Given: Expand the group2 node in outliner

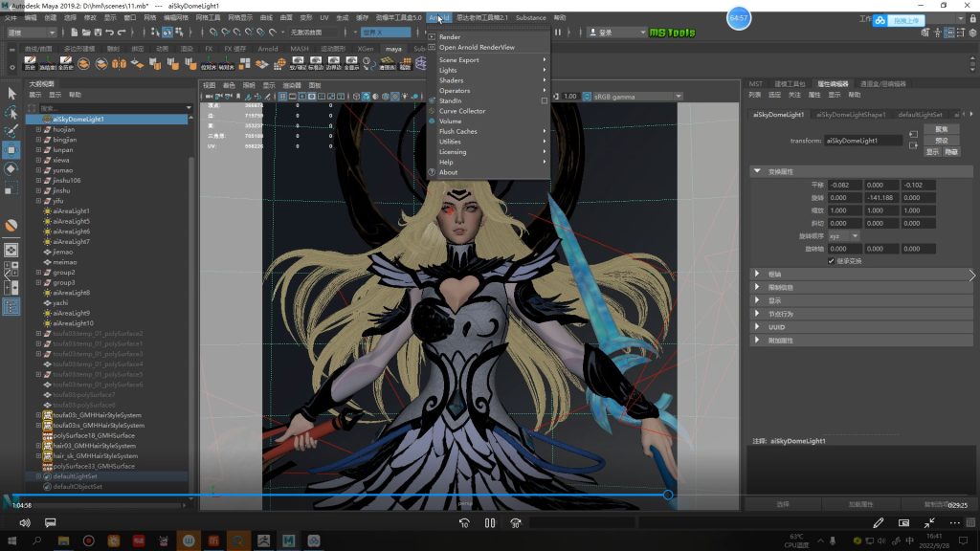Looking at the screenshot, I should 38,273.
